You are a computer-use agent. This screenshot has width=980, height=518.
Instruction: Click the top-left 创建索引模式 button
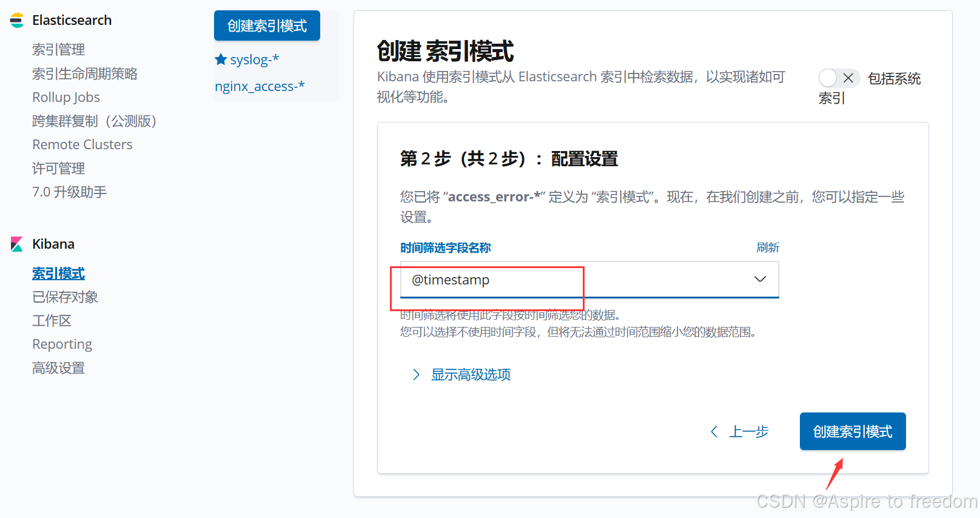tap(267, 25)
